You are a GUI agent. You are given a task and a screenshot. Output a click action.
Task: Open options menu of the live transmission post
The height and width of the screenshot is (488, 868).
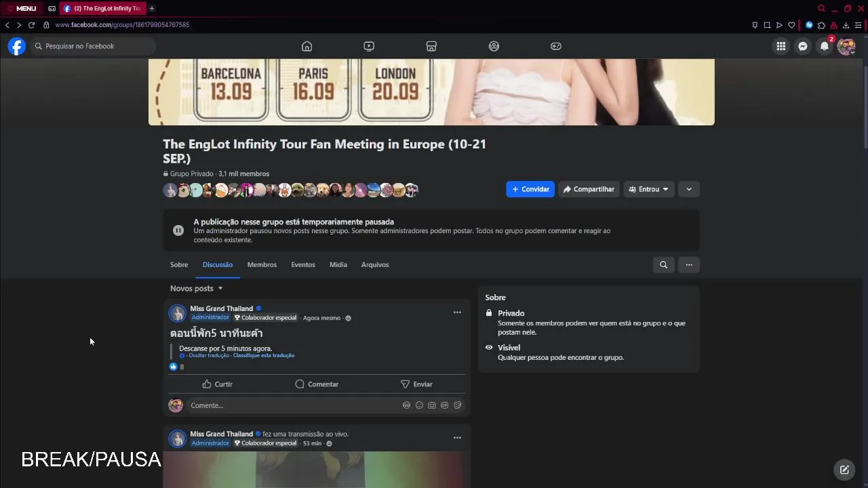tap(457, 438)
